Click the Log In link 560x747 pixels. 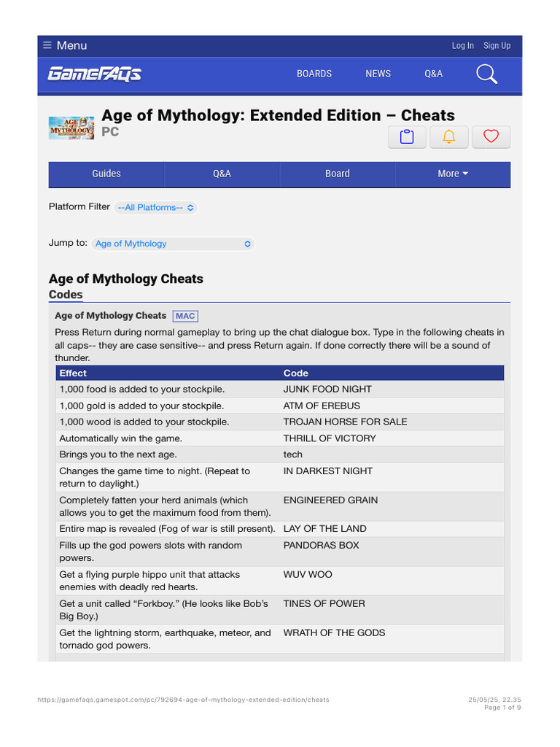462,45
